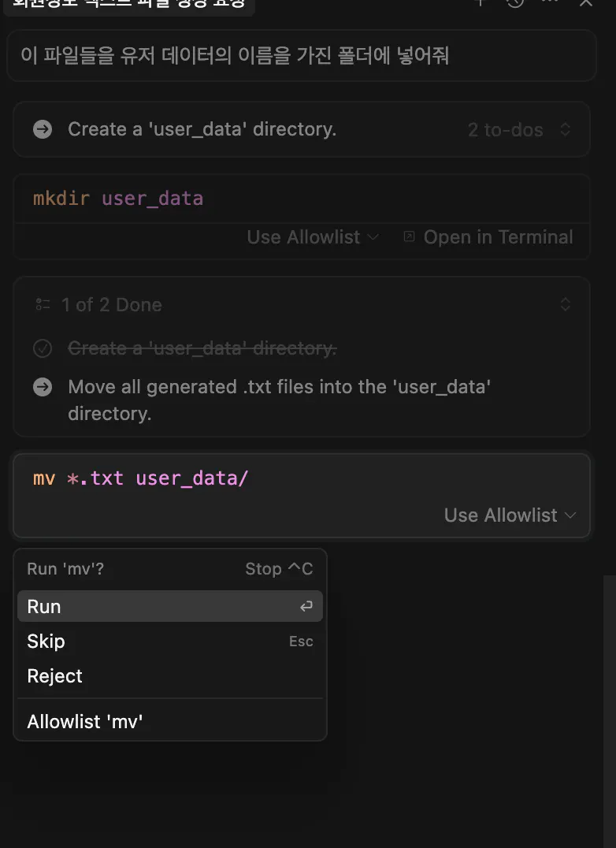
Task: Toggle the completed 'Create a user_data directory' checkmark
Action: (x=43, y=348)
